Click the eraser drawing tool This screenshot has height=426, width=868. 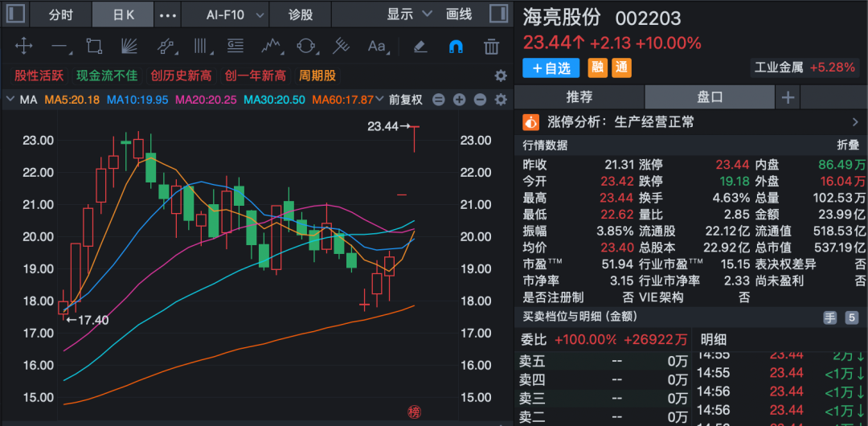420,46
